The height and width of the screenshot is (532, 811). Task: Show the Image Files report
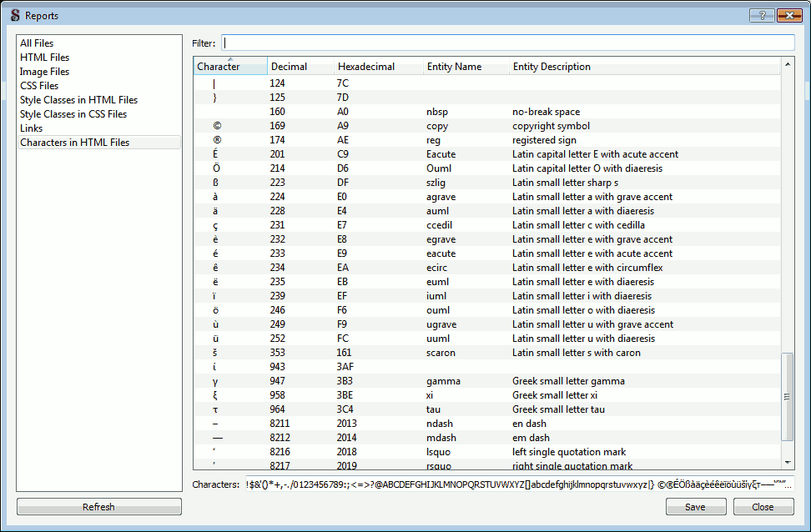[x=44, y=72]
